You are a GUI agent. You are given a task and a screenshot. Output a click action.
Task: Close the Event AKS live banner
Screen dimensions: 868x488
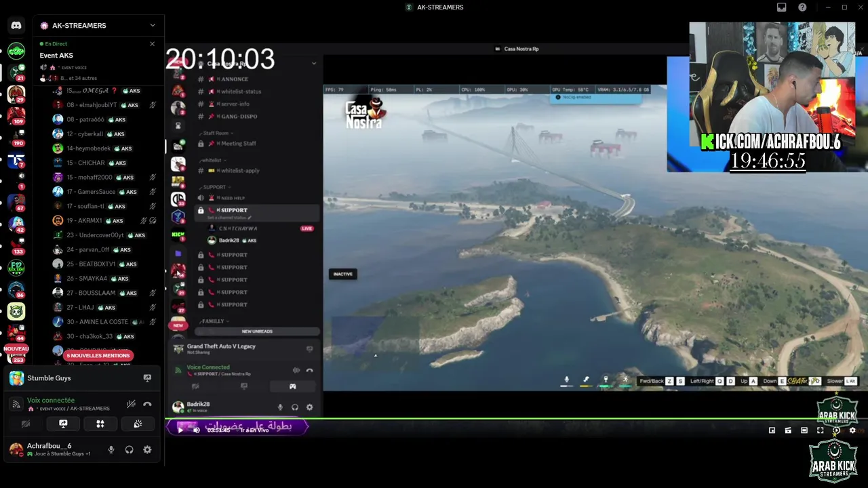click(x=152, y=43)
